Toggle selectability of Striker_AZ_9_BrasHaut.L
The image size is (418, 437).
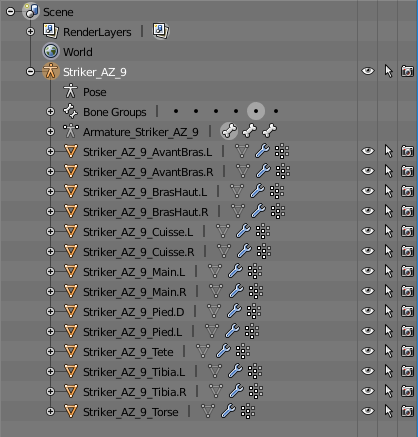pos(388,191)
